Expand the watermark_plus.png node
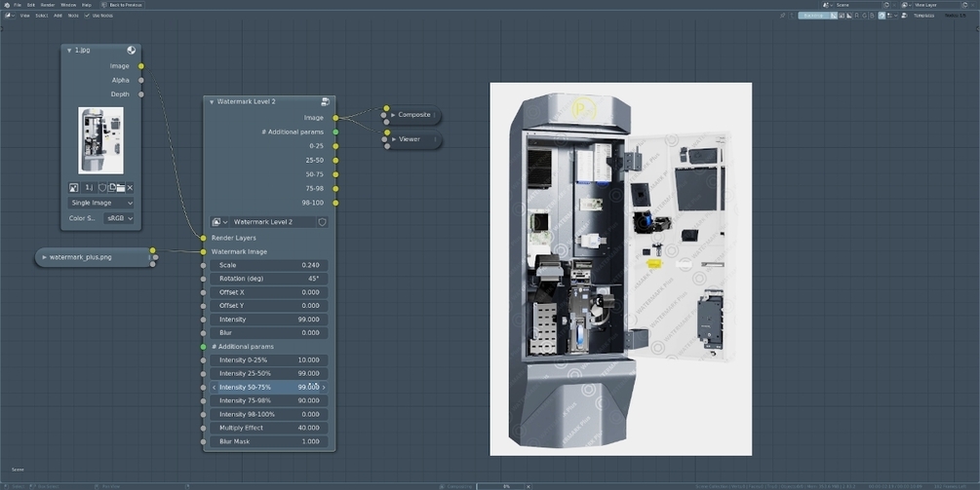 pyautogui.click(x=45, y=257)
